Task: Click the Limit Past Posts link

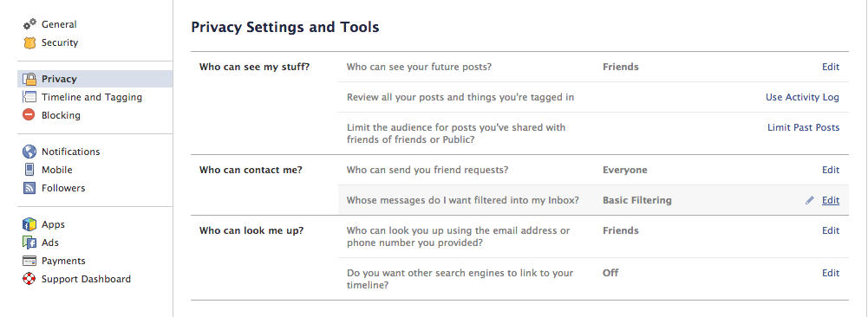Action: coord(803,128)
